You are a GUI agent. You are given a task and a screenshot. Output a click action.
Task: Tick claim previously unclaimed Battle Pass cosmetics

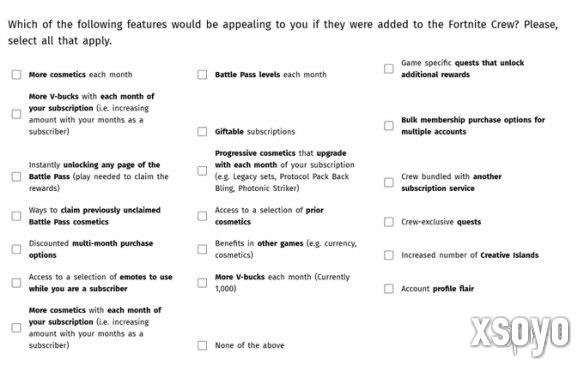(x=16, y=216)
